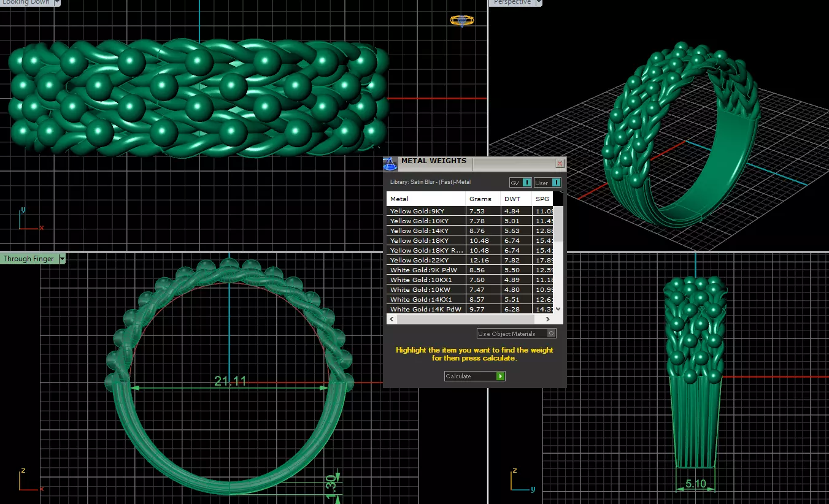The height and width of the screenshot is (504, 829).
Task: Select the White Gold:9K PdW row
Action: coord(469,270)
